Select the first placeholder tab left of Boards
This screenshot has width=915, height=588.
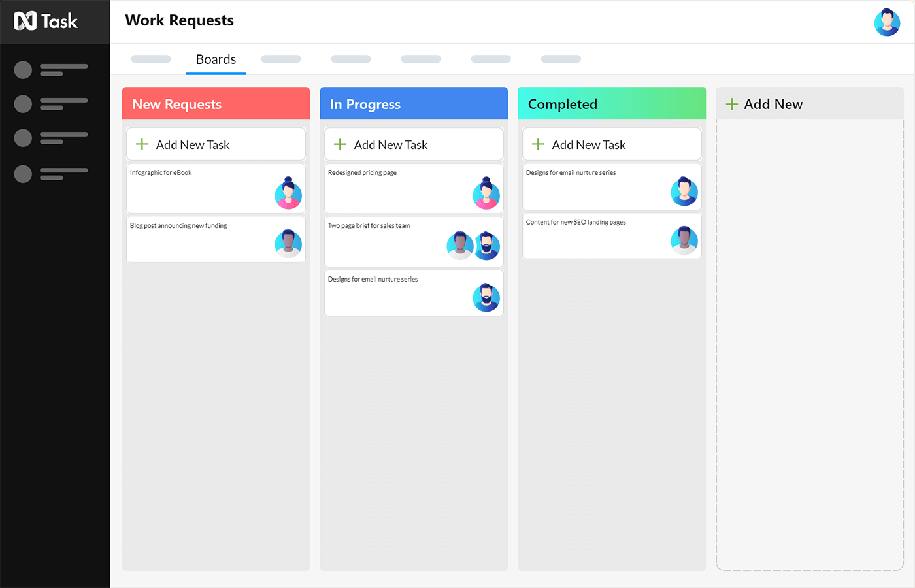151,59
